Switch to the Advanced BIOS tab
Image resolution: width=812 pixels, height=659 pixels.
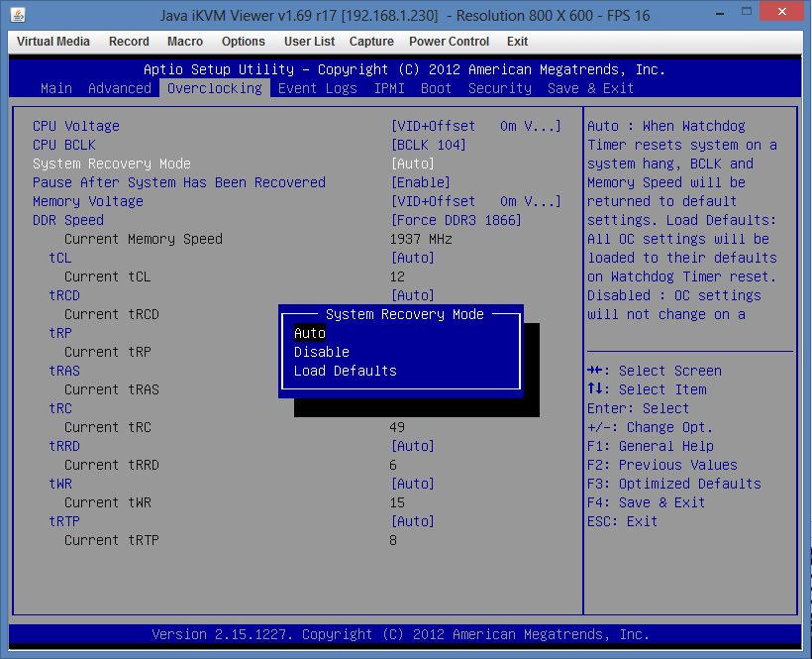click(120, 88)
